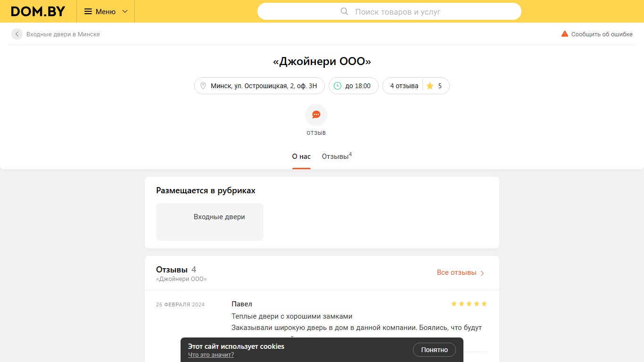Click the map pin address icon
Image resolution: width=644 pixels, height=362 pixels.
pos(203,86)
